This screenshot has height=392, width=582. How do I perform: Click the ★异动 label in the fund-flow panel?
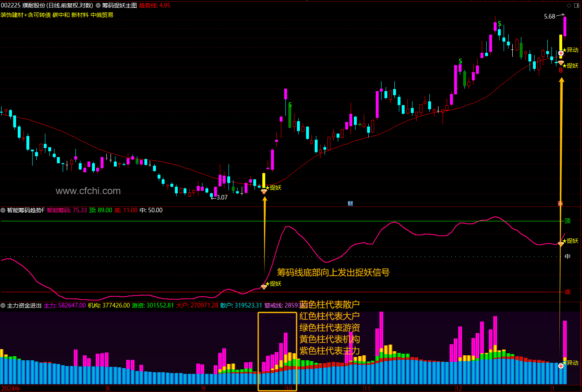pos(570,363)
